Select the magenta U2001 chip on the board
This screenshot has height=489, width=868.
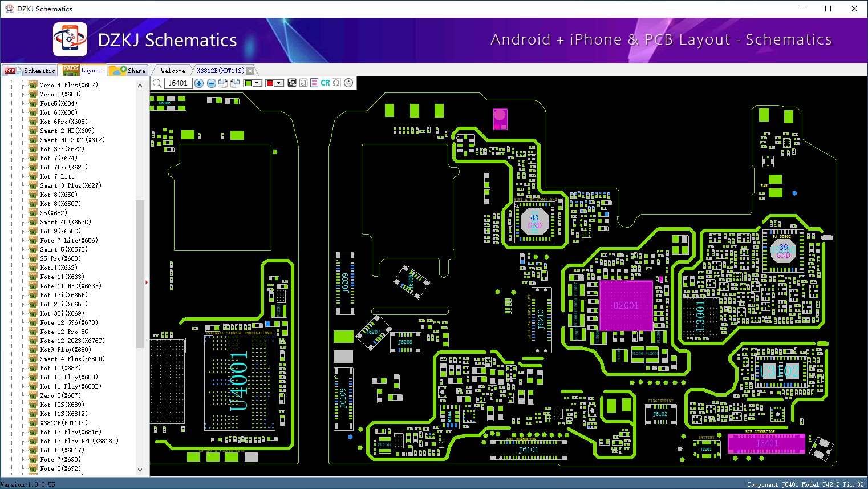point(626,305)
